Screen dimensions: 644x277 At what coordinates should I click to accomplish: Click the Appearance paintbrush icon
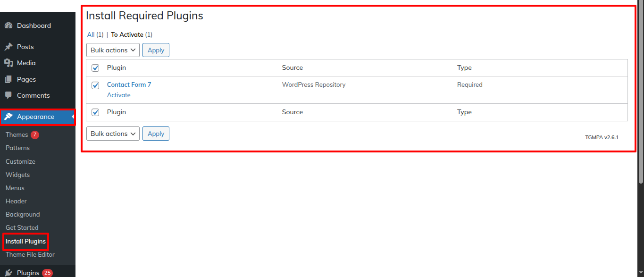[x=8, y=117]
